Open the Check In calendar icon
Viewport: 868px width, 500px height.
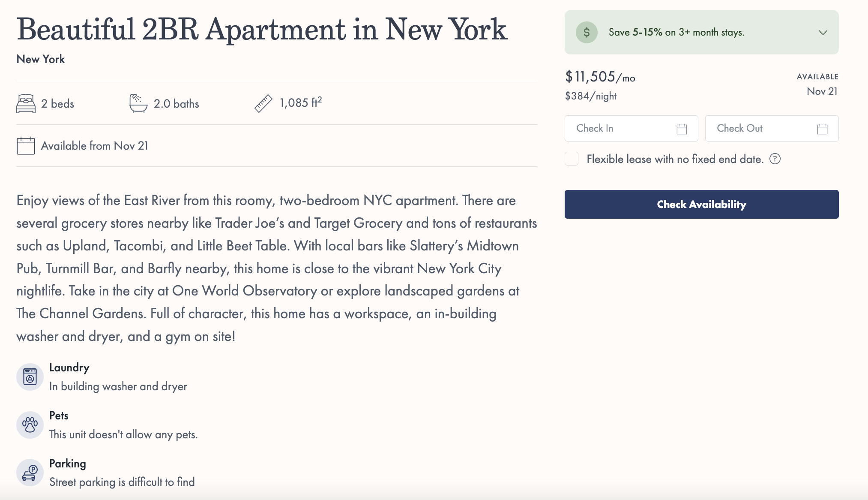[682, 129]
